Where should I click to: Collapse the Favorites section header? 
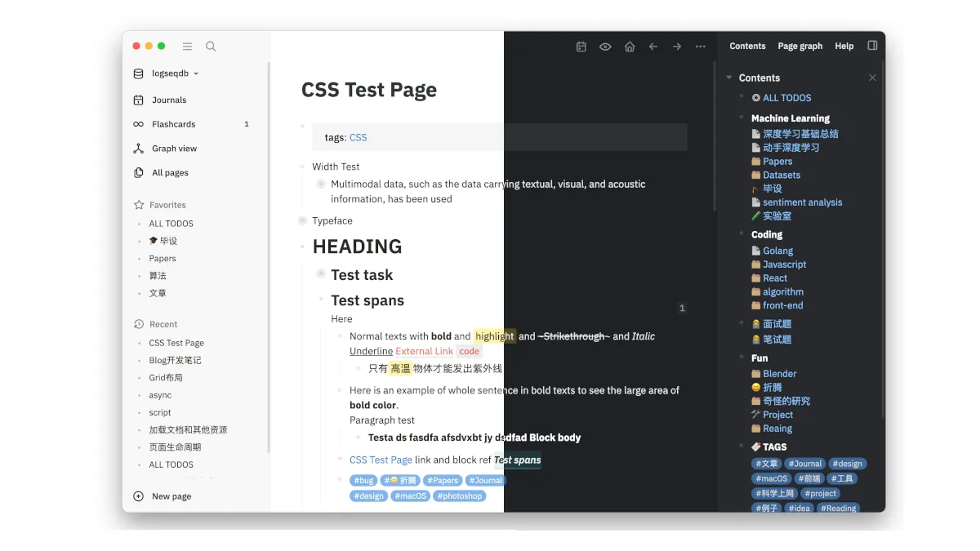(x=167, y=205)
